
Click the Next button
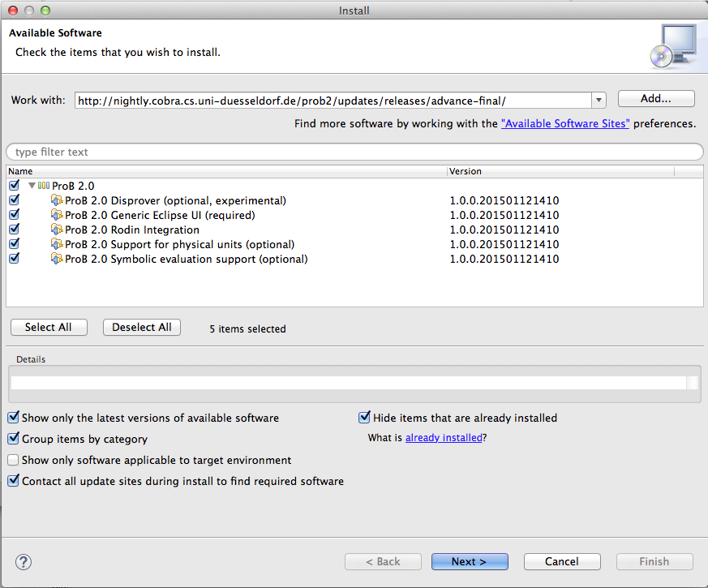(x=470, y=561)
